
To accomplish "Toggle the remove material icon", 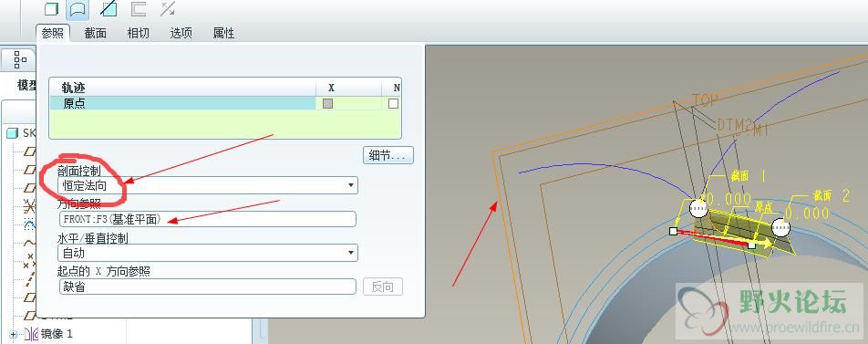I will (108, 9).
